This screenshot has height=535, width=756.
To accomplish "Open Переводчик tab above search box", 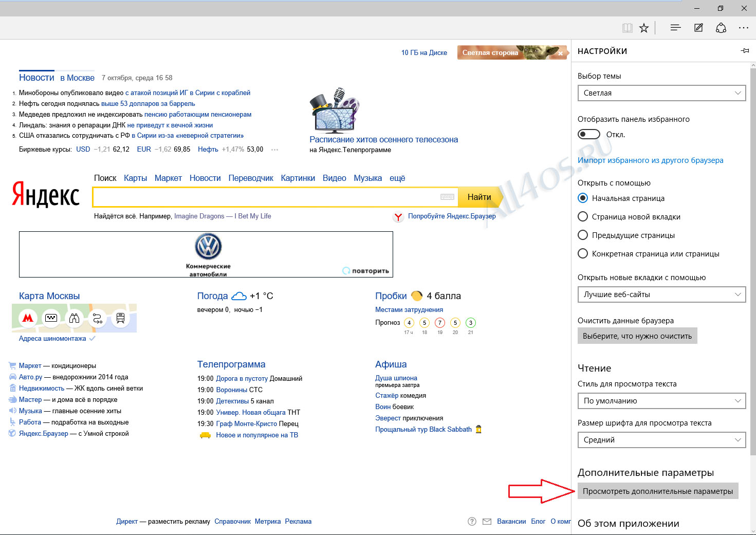I will tap(251, 178).
